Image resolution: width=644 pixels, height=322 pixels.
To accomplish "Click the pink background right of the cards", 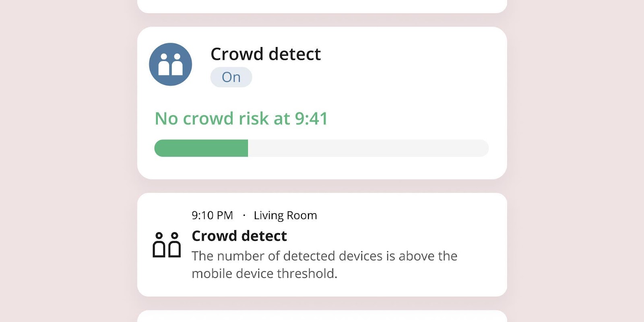I will click(576, 161).
